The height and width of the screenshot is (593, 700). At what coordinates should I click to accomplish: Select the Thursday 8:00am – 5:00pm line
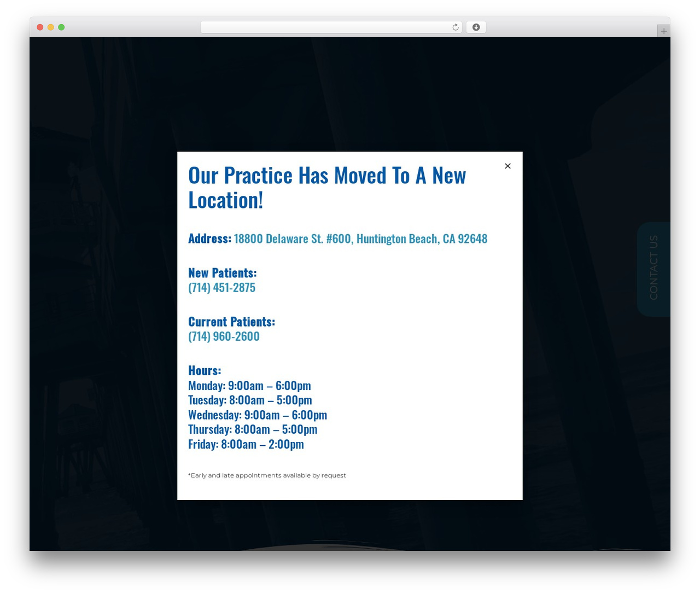point(253,429)
